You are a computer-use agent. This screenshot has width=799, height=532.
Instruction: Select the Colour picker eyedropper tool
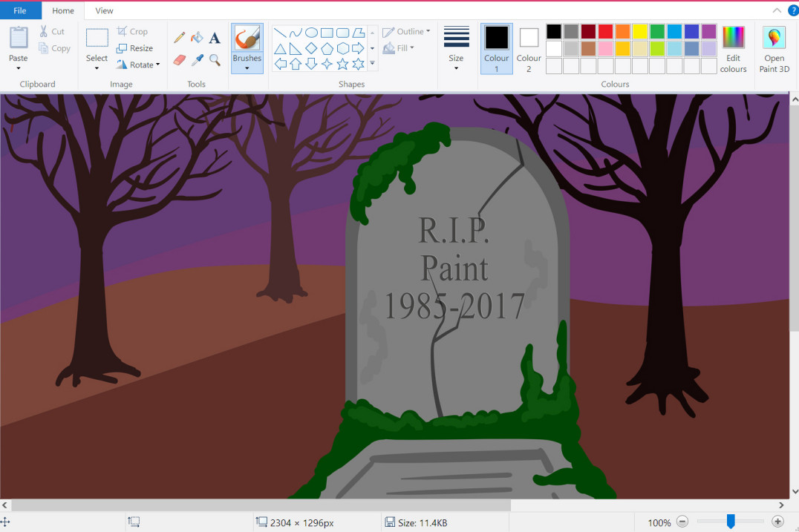coord(198,60)
